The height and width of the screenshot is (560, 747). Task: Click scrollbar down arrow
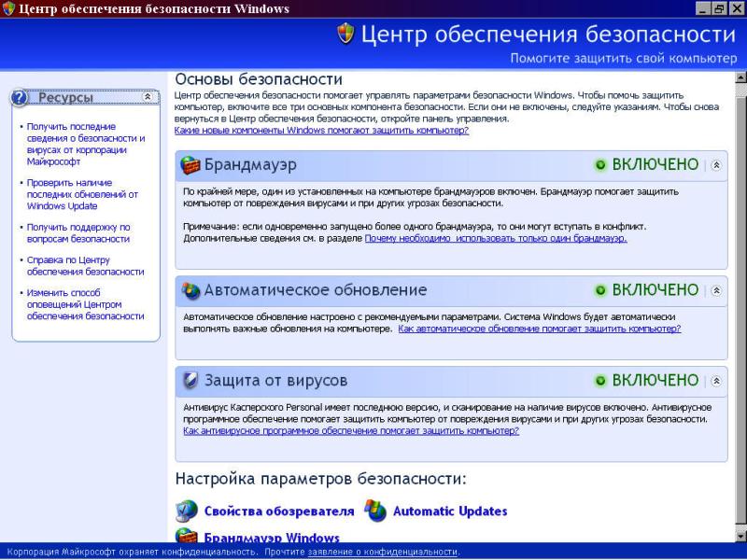[x=740, y=536]
